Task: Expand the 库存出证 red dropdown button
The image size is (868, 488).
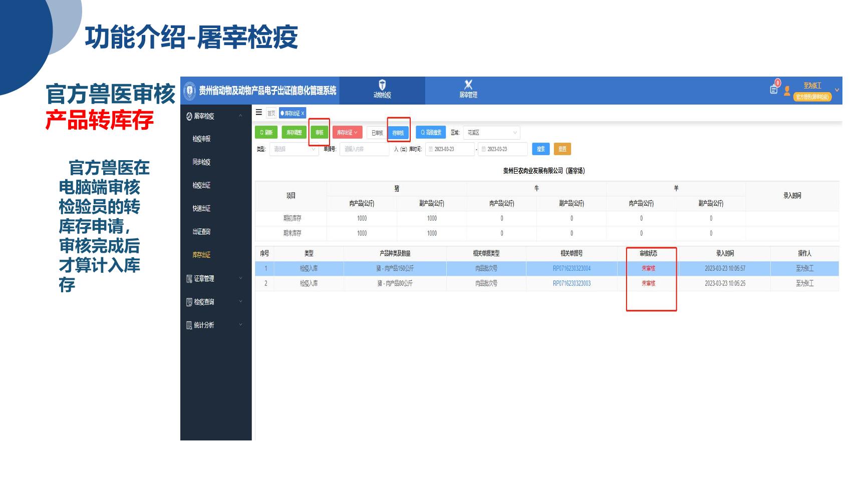Action: point(347,133)
